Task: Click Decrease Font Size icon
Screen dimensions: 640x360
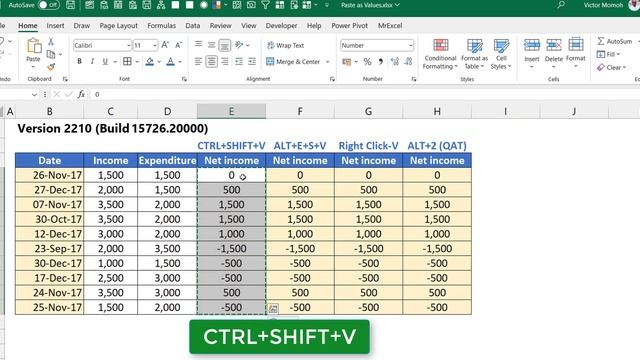Action: point(178,45)
